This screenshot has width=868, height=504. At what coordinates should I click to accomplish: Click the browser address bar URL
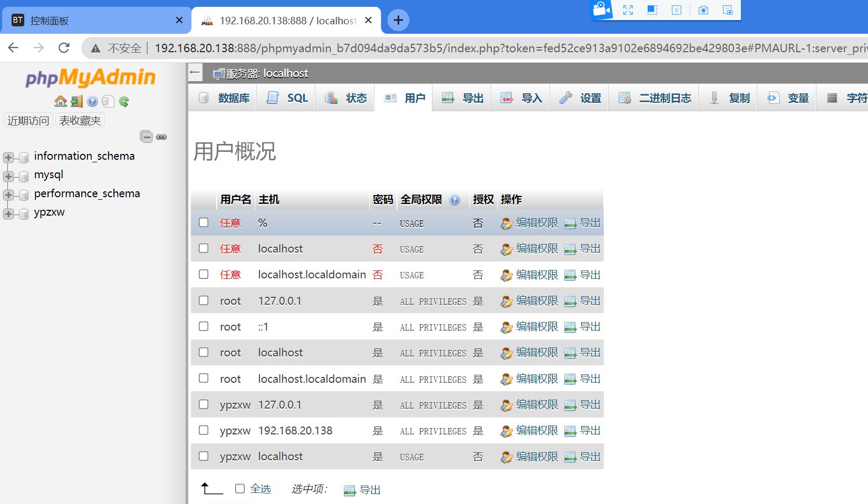(x=510, y=49)
